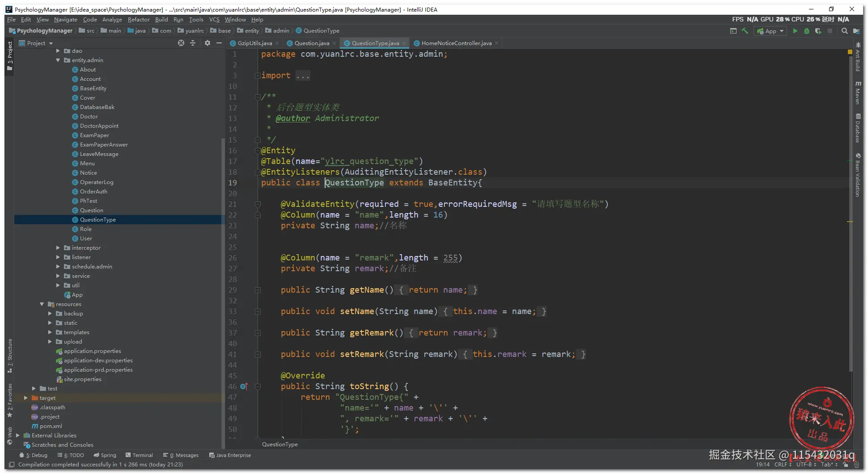
Task: Click the locate file crosshair icon
Action: (x=181, y=43)
